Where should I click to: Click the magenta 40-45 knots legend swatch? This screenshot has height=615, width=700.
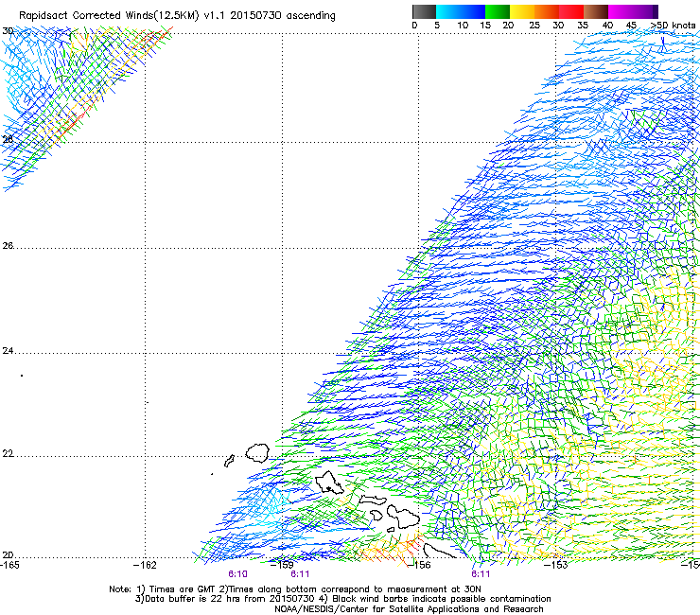621,11
